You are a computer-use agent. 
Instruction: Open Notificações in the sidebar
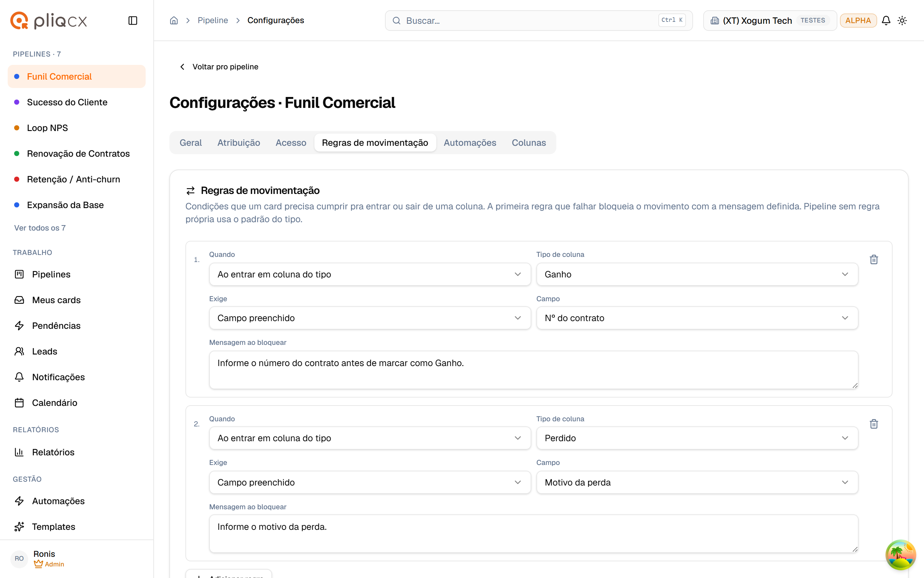(76, 377)
